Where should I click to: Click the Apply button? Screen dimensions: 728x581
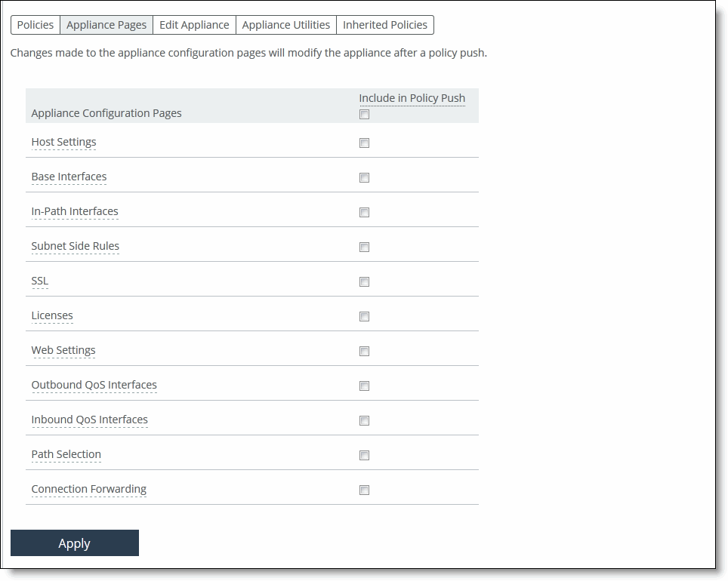tap(74, 543)
